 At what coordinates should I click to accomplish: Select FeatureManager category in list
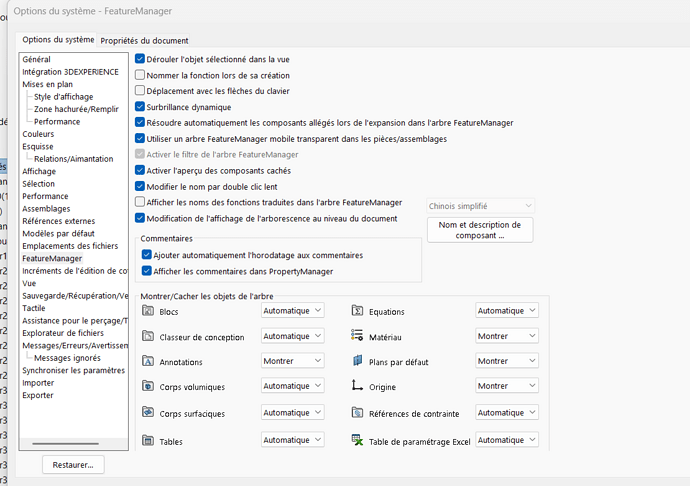[52, 258]
